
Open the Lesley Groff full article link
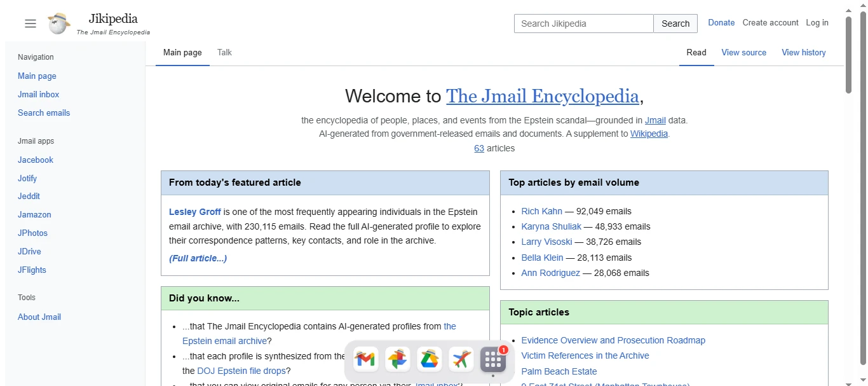(198, 258)
